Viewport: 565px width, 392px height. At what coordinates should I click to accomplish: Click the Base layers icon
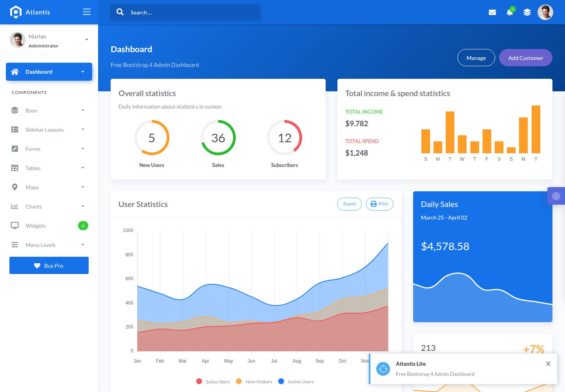pos(15,111)
